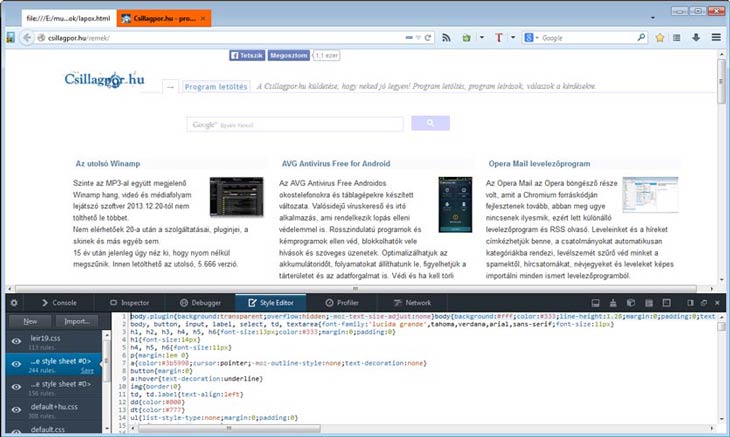
Task: Open the green add-on dropdown arrow
Action: [482, 38]
